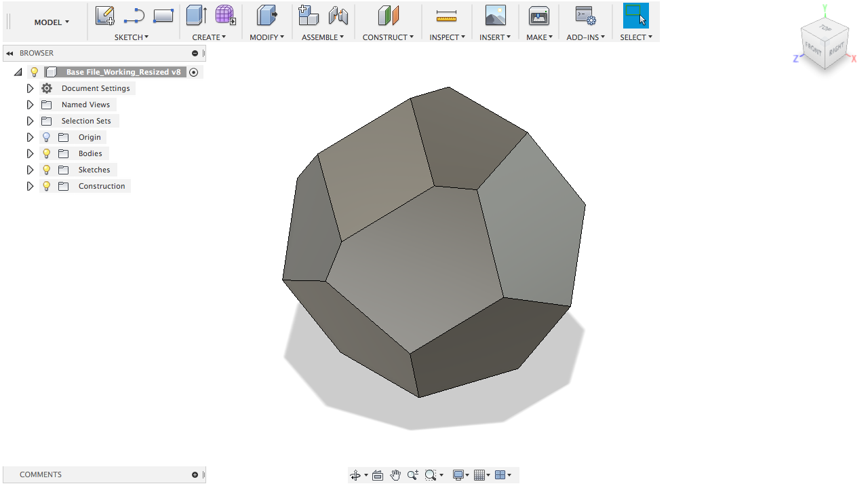Collapse the Browser panel with double arrows
The width and height of the screenshot is (868, 486).
point(10,53)
